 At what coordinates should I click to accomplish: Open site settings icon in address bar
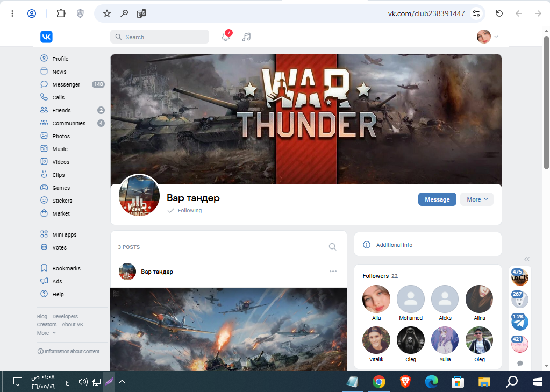coord(476,13)
